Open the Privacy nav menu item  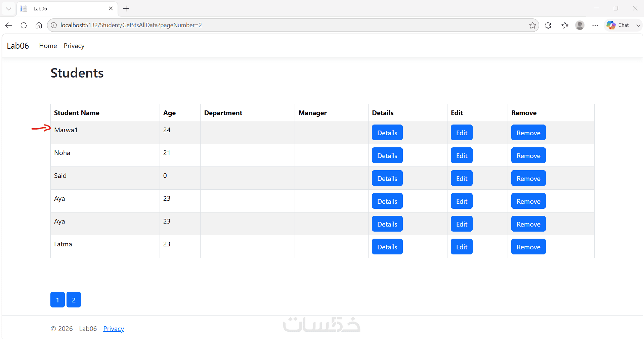point(74,46)
